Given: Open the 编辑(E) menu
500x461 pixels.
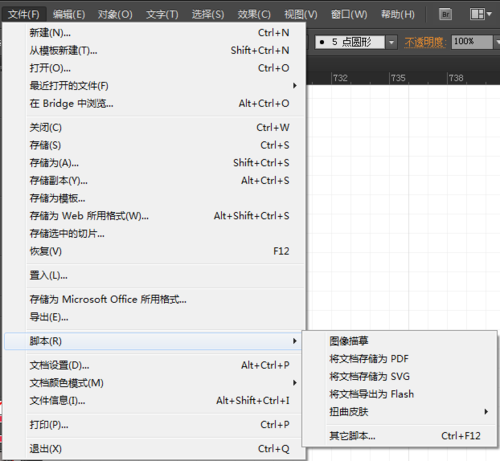Looking at the screenshot, I should [x=69, y=14].
